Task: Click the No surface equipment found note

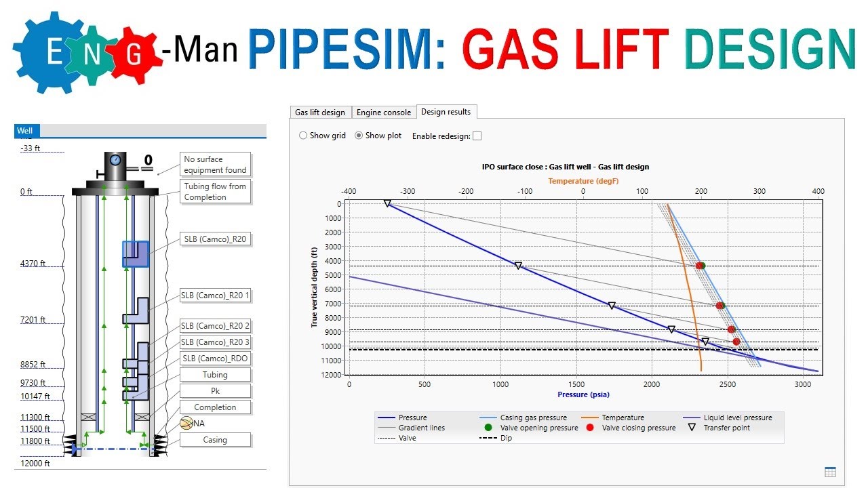Action: click(216, 165)
